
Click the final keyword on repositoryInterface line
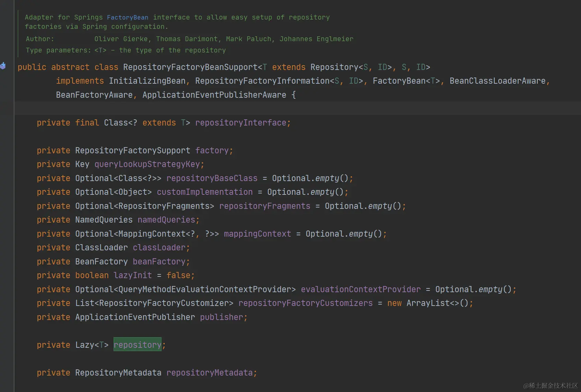click(87, 123)
